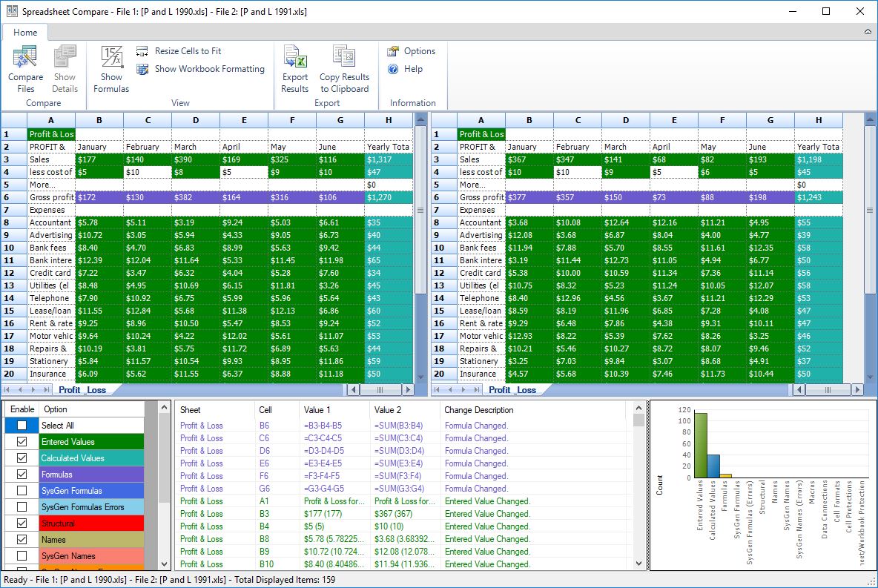Click the Entered Values bar in chart
The width and height of the screenshot is (878, 588).
pyautogui.click(x=700, y=445)
